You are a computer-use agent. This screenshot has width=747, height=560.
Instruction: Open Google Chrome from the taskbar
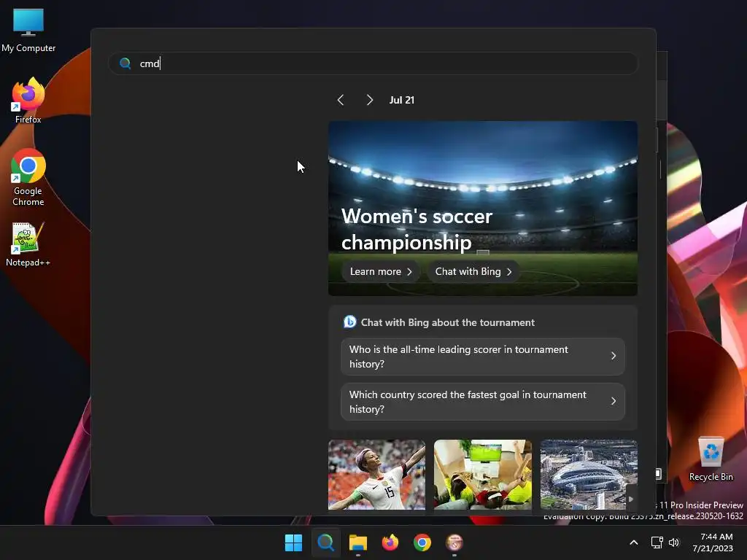(422, 542)
